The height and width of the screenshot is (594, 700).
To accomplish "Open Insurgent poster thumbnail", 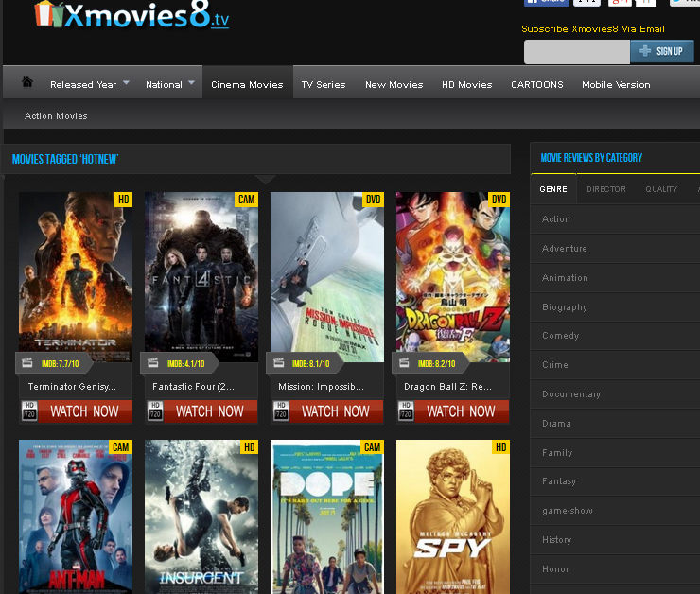I will [201, 516].
